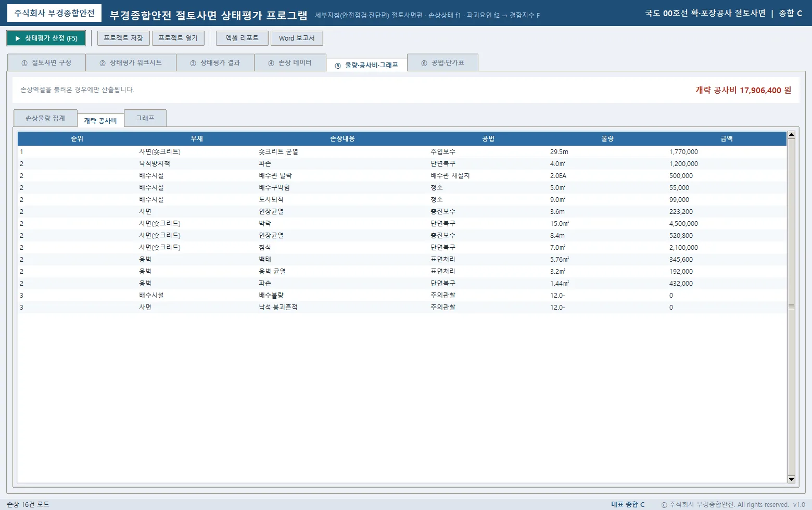Click the table vertical scrollbar thumb
The width and height of the screenshot is (812, 510).
coord(791,307)
